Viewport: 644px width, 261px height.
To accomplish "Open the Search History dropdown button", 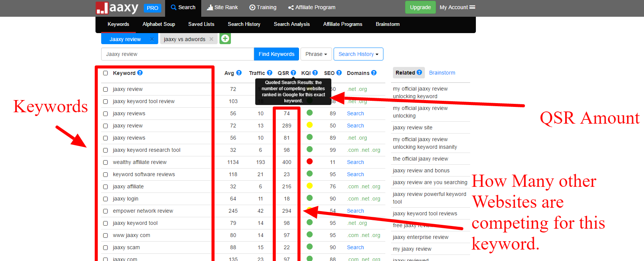I will click(358, 54).
